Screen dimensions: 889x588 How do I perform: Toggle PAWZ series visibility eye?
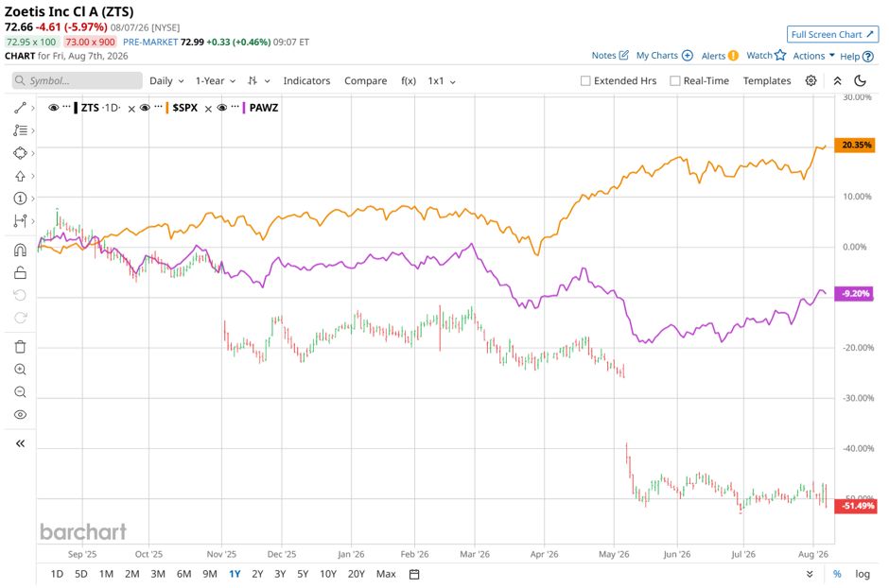[221, 107]
